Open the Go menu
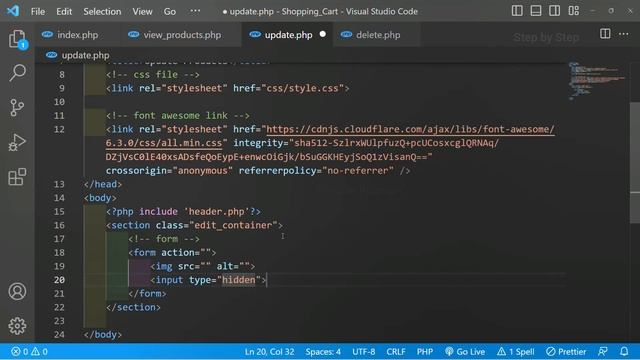The image size is (640, 360). coord(170,11)
